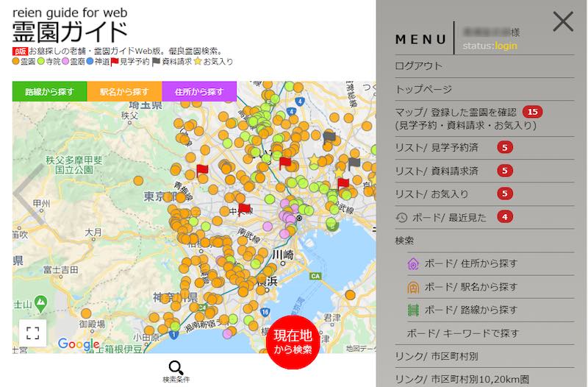
Task: Open リスト/ 見学予約済 list
Action: point(437,148)
